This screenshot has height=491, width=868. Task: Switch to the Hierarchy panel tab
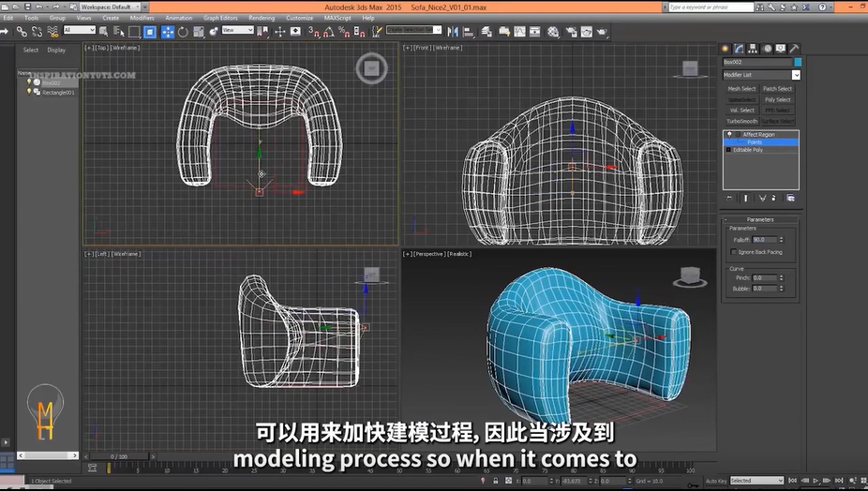click(753, 49)
